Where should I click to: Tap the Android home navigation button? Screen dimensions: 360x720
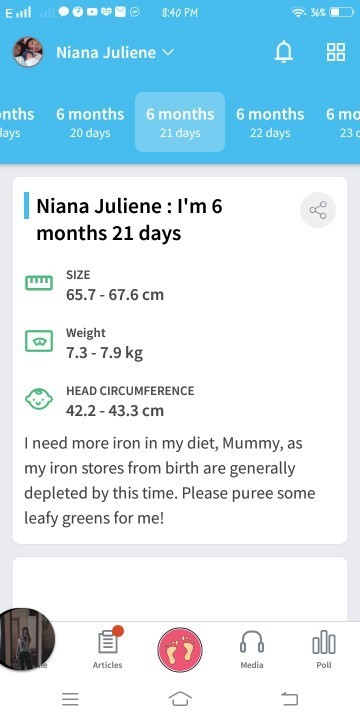click(180, 699)
